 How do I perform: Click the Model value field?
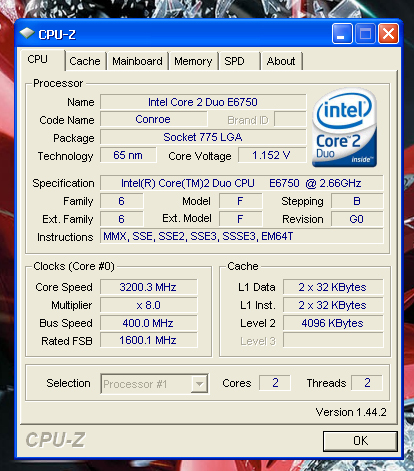pos(240,201)
